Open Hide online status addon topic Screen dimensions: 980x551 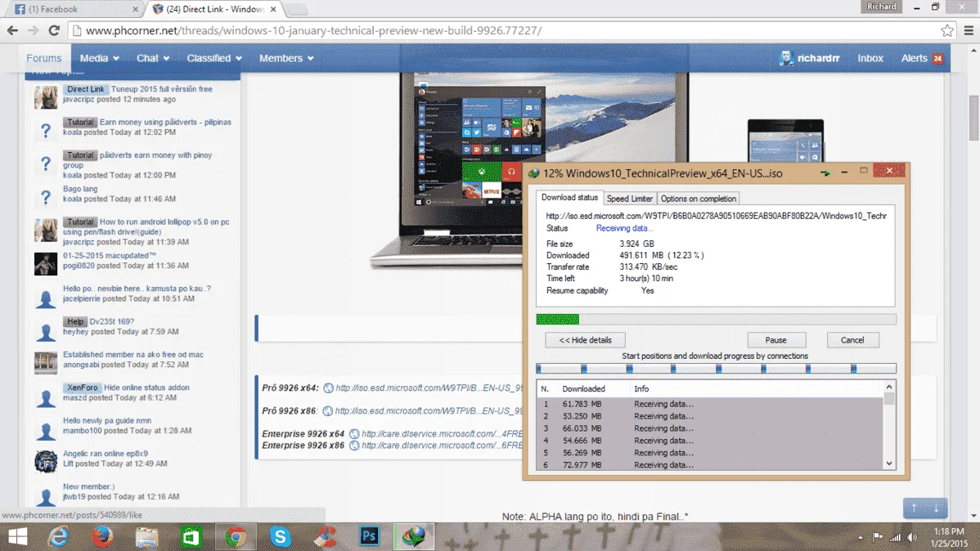click(x=146, y=387)
